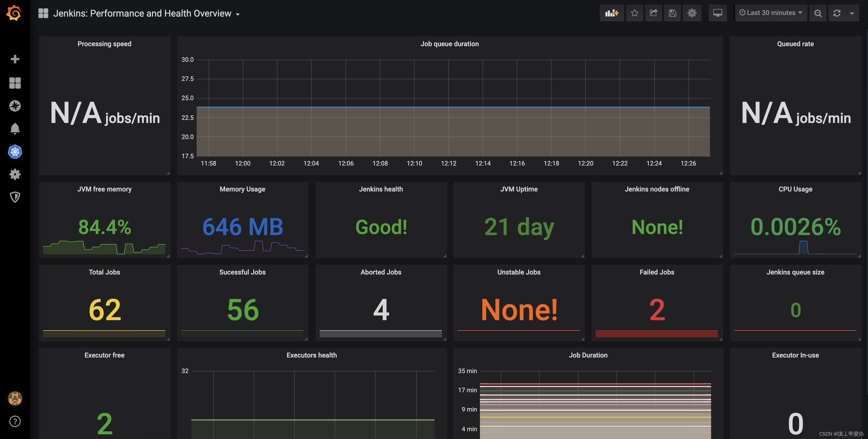Click the 56 successful jobs value

(243, 310)
